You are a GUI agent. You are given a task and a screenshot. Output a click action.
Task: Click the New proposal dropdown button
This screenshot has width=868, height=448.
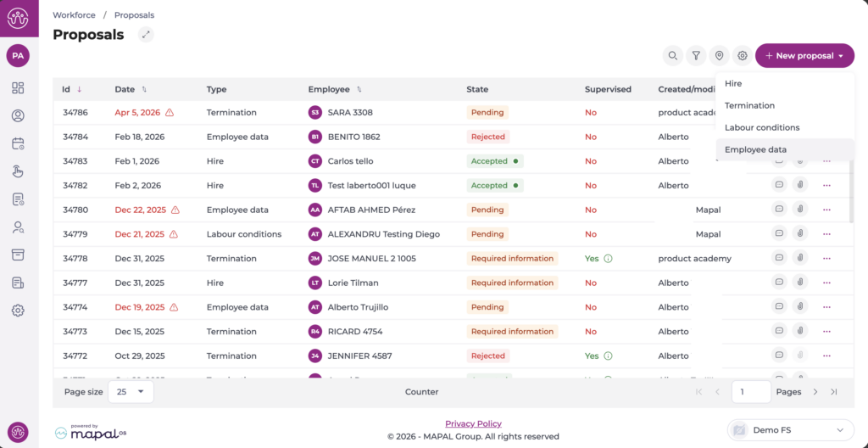(804, 56)
